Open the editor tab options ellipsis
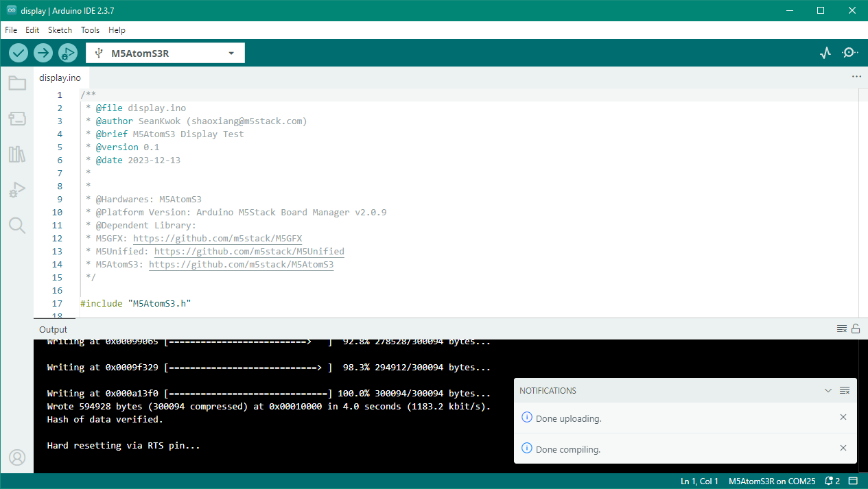 (856, 77)
